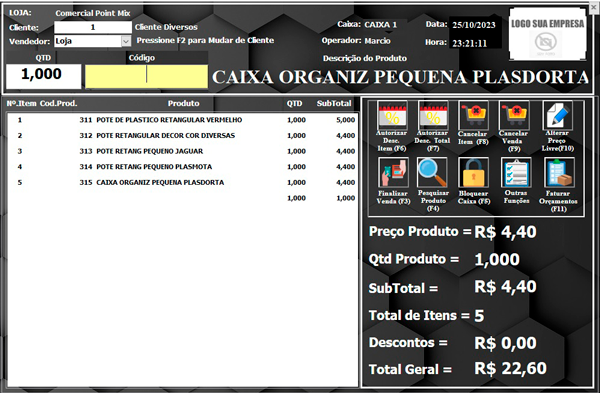Select row POTE RETANG PEQUENO PLASMOTA
The image size is (600, 393).
183,167
